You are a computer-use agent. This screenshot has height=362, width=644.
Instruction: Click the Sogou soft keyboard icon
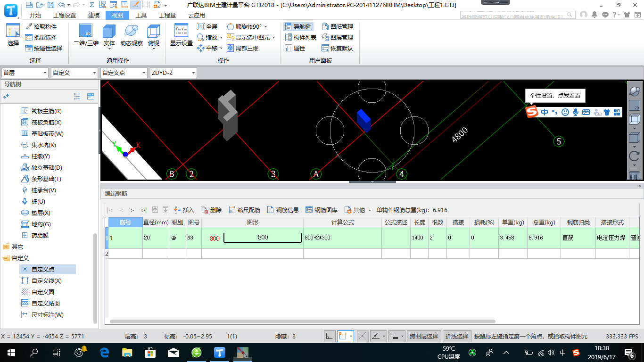tap(586, 112)
